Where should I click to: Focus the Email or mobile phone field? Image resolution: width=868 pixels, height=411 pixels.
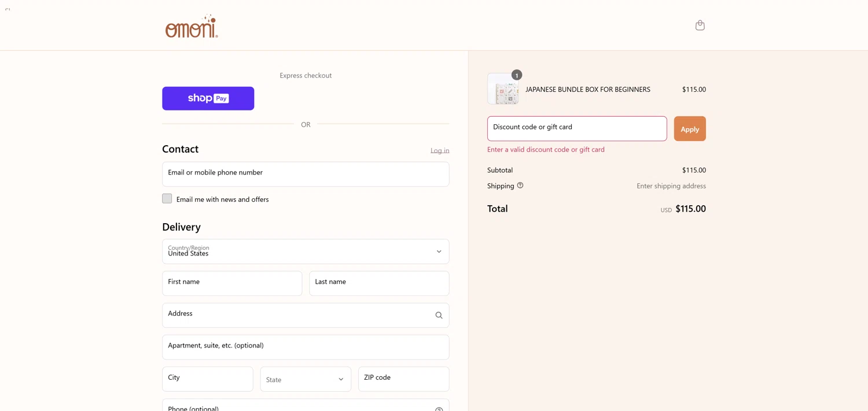pos(306,174)
